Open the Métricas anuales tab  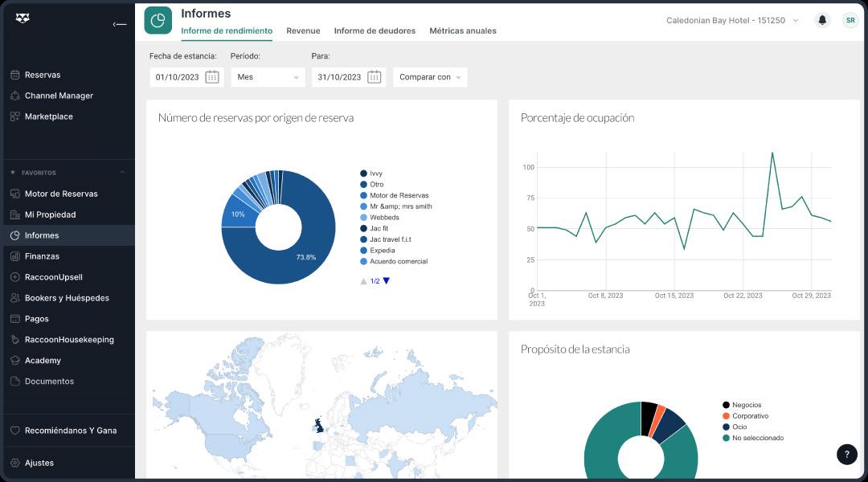pyautogui.click(x=463, y=31)
